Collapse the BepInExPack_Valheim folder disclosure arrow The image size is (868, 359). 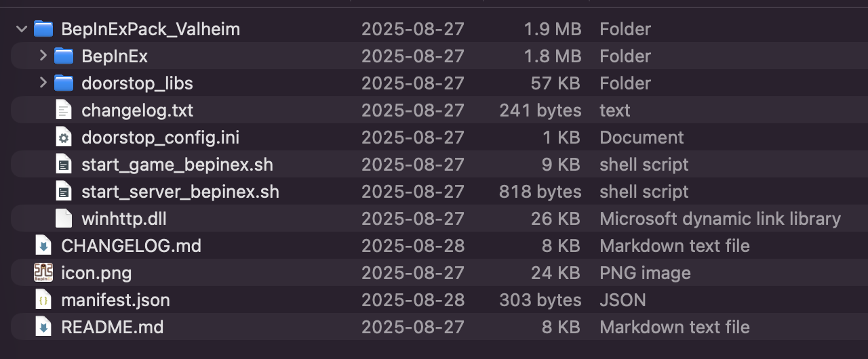pos(22,29)
